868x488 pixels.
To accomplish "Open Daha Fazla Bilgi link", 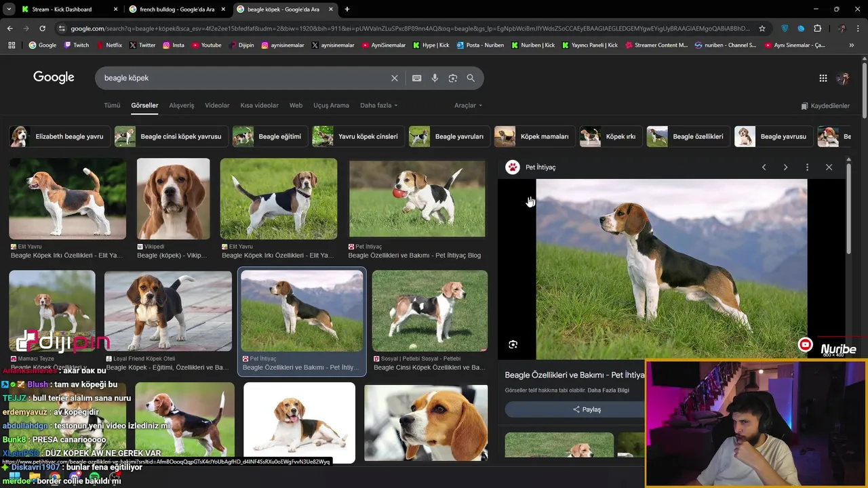I will (608, 390).
